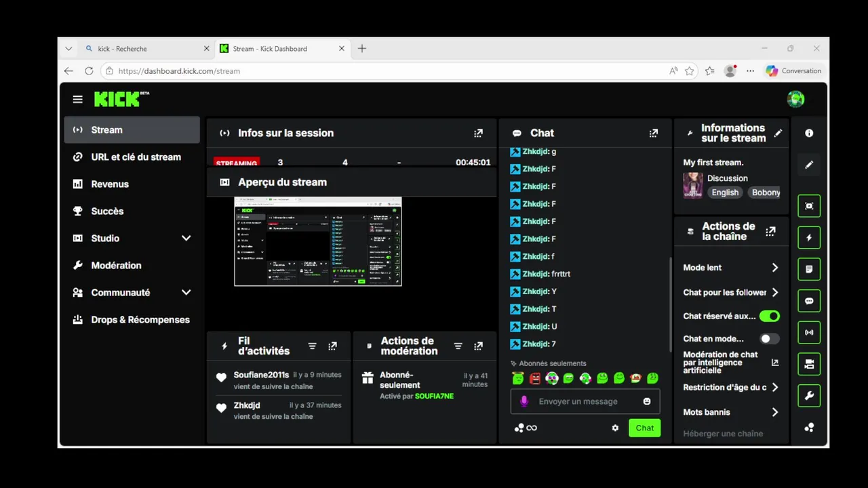This screenshot has width=868, height=488.
Task: Open Restriction d'âge options
Action: (x=732, y=387)
